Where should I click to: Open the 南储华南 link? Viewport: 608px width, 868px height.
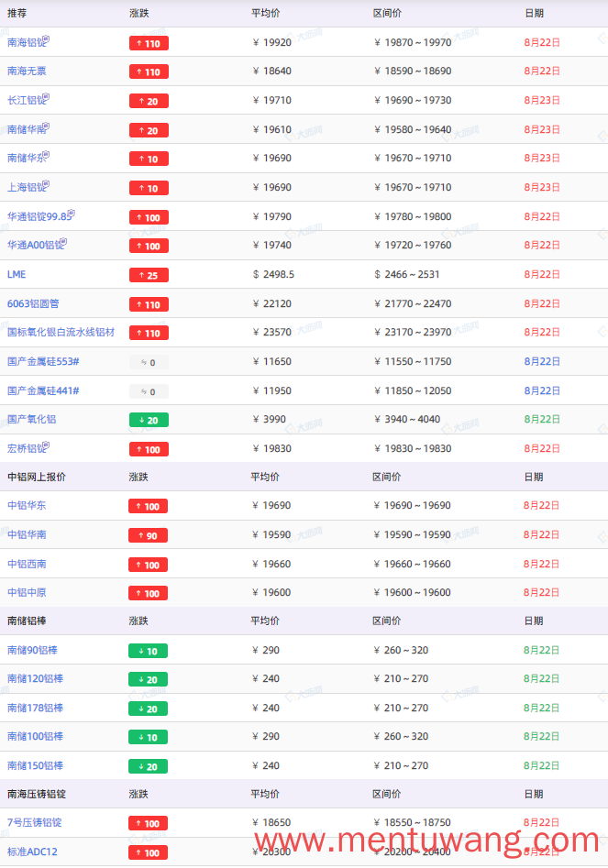[x=26, y=129]
